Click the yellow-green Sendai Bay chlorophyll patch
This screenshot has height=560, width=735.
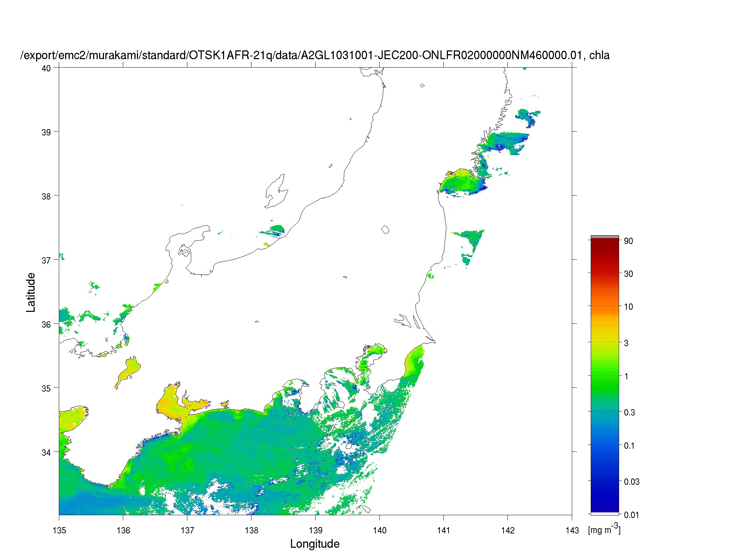point(460,181)
